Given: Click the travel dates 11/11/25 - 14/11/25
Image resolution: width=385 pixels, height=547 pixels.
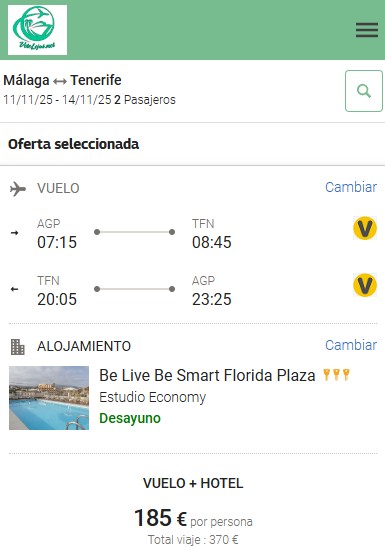Looking at the screenshot, I should coord(57,100).
